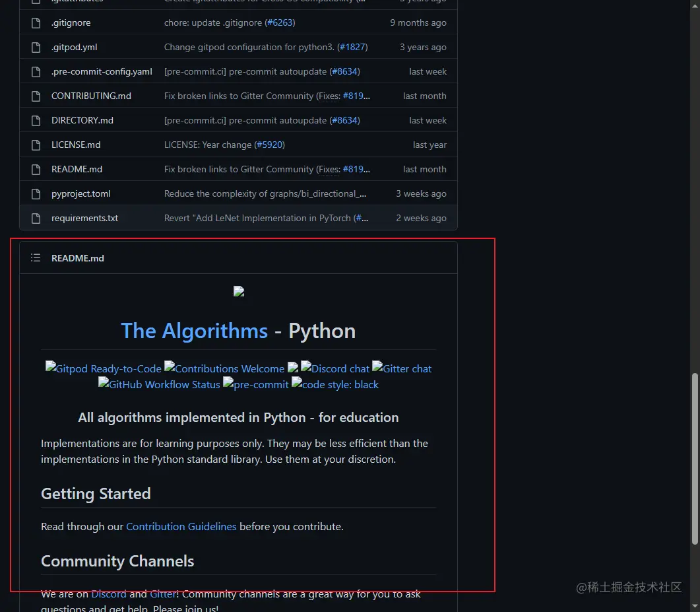The height and width of the screenshot is (612, 700).
Task: Open the .gitpod.yml file
Action: coord(74,48)
